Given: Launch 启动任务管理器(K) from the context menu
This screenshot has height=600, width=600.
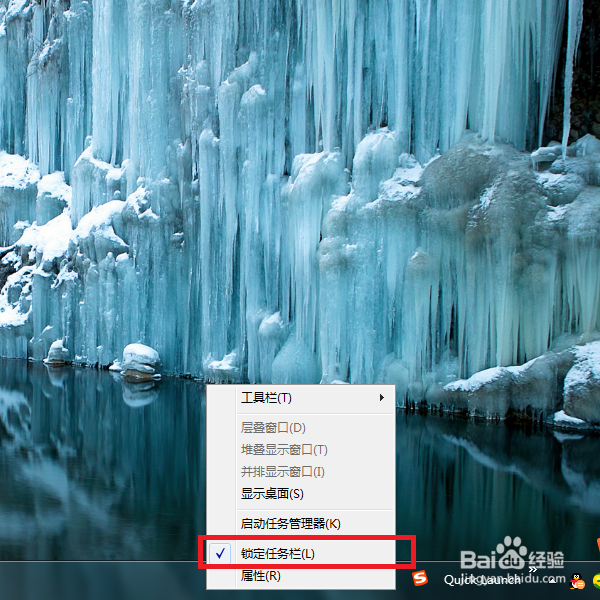Looking at the screenshot, I should (300, 523).
